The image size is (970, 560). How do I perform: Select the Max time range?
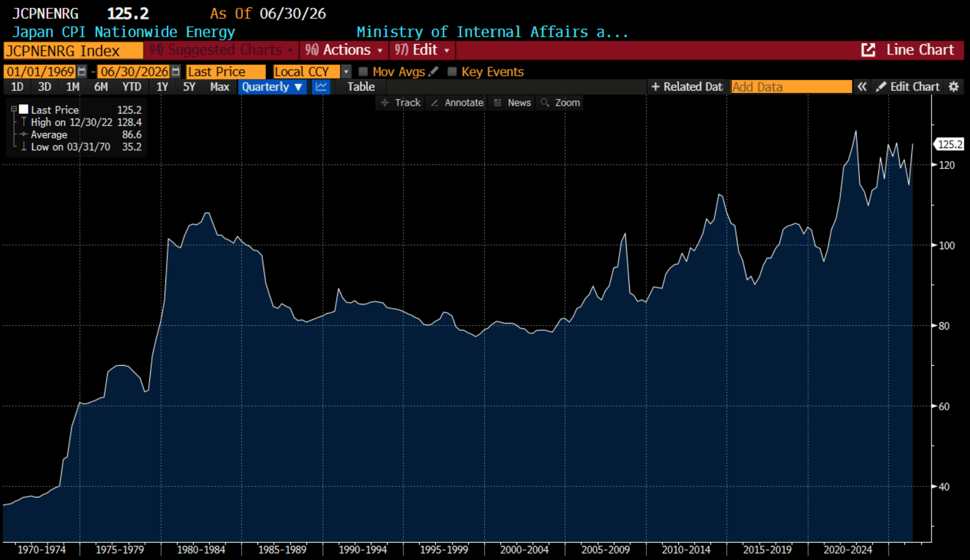click(x=220, y=87)
